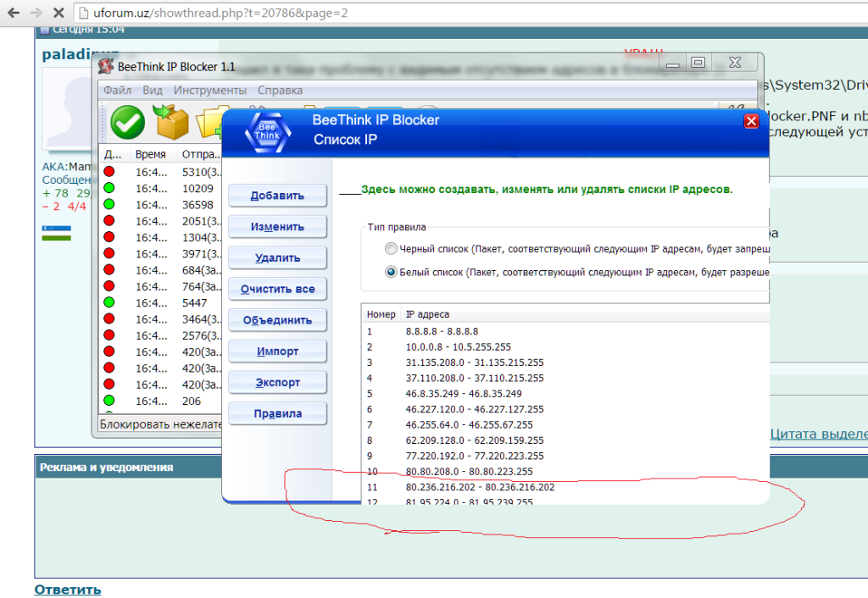The height and width of the screenshot is (598, 868).
Task: Open the Инструменты menu
Action: (x=209, y=90)
